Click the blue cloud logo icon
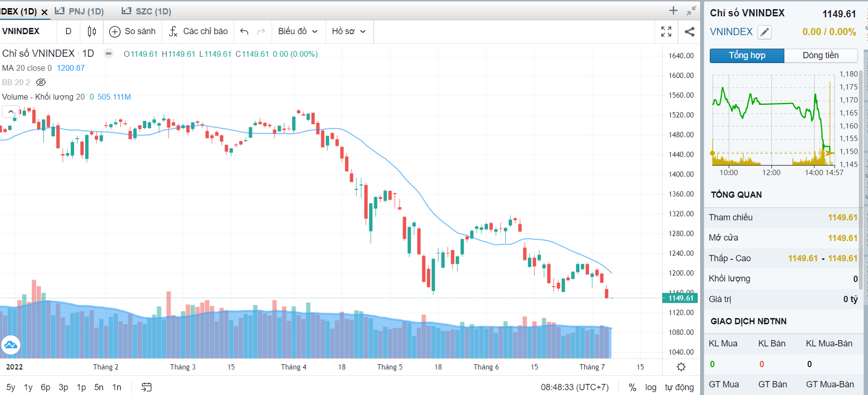 coord(11,345)
